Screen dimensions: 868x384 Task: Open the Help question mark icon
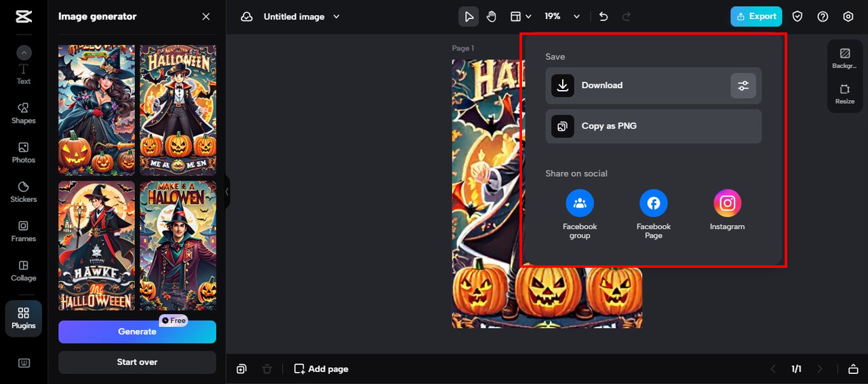click(x=823, y=16)
